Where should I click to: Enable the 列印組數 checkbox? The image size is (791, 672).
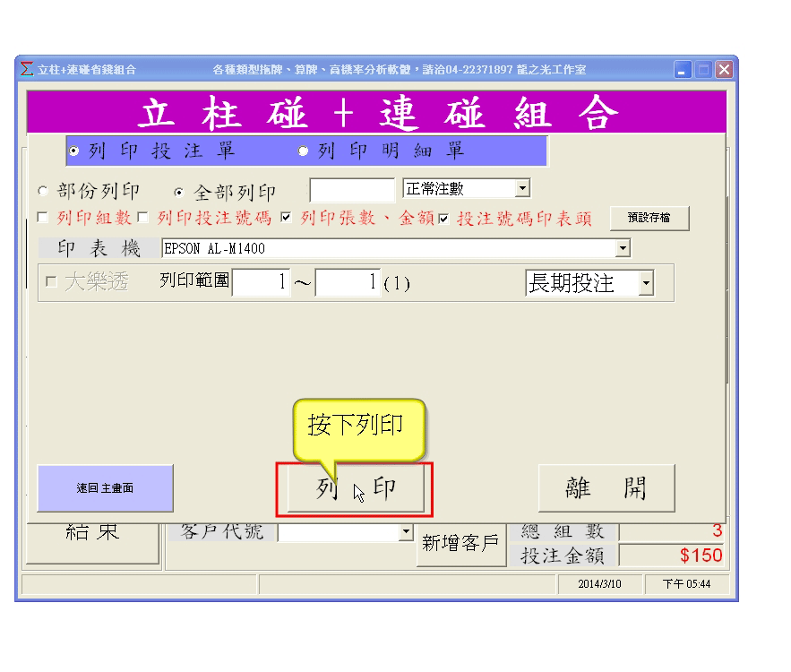(42, 218)
